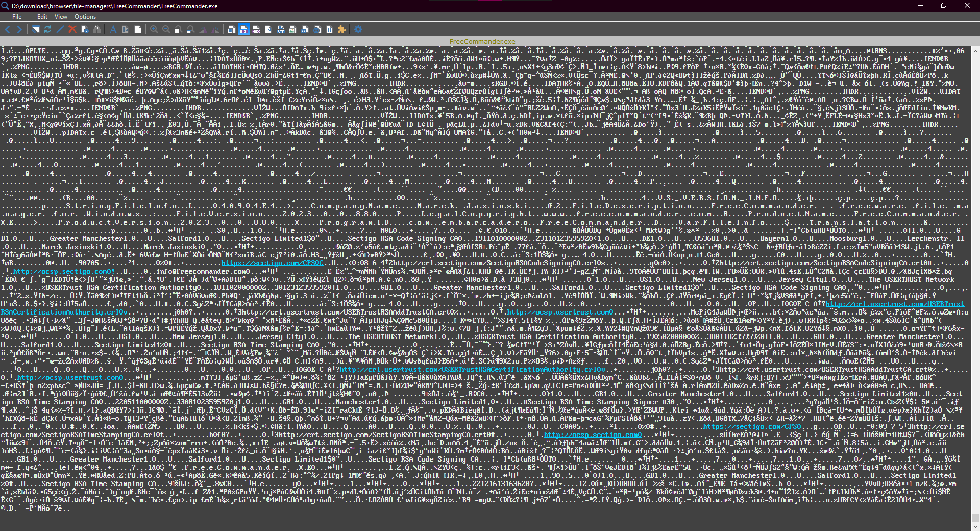The height and width of the screenshot is (531, 980).
Task: Click the pencil edit file icon
Action: (60, 30)
